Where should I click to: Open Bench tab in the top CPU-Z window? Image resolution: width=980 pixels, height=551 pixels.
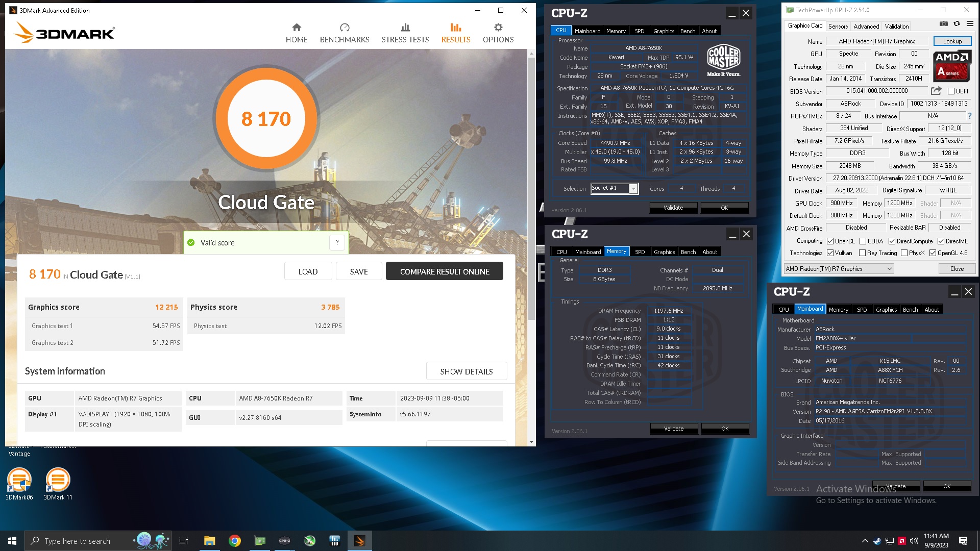(688, 31)
